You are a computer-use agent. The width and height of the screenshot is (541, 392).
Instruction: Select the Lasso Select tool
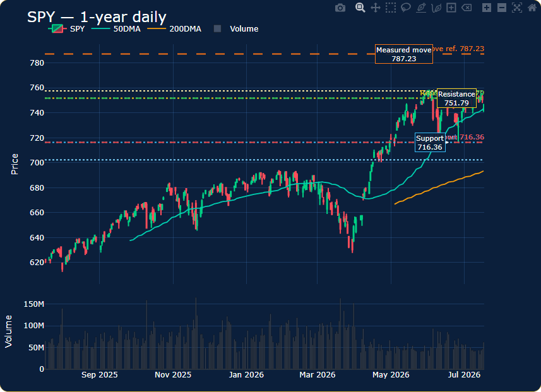coord(406,8)
